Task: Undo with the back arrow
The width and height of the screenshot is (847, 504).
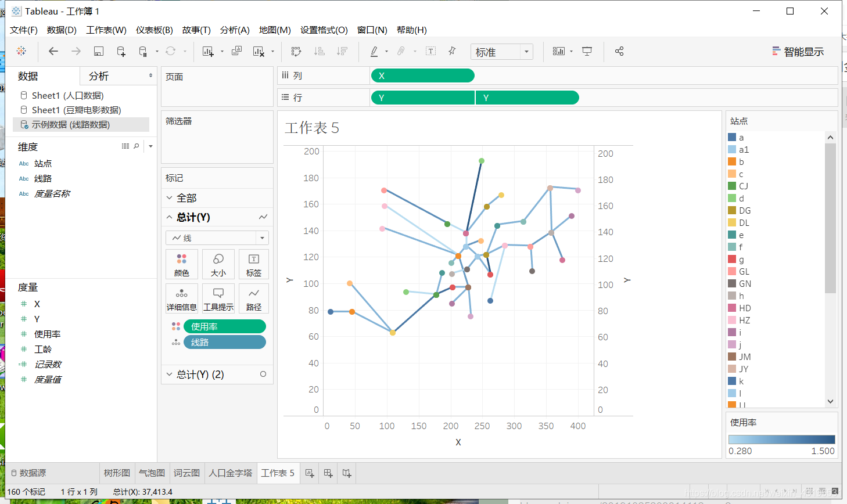Action: [53, 51]
